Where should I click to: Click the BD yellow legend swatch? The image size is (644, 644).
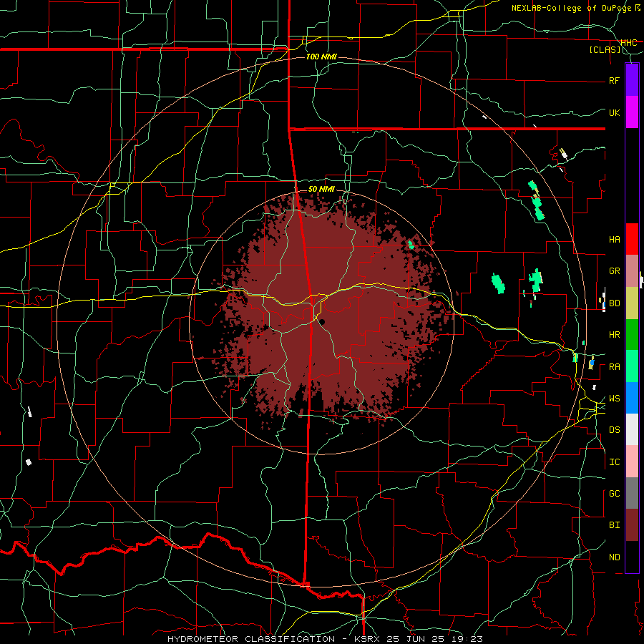632,303
